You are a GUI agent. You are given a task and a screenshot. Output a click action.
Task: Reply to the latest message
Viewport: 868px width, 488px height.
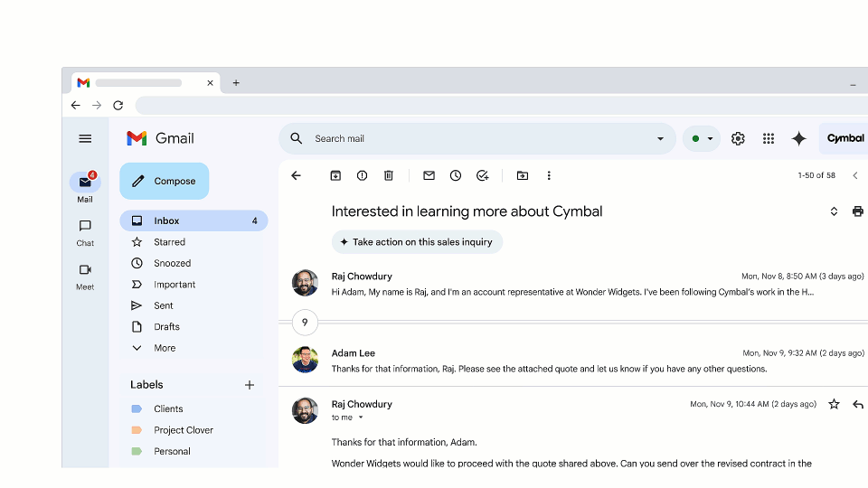(858, 405)
